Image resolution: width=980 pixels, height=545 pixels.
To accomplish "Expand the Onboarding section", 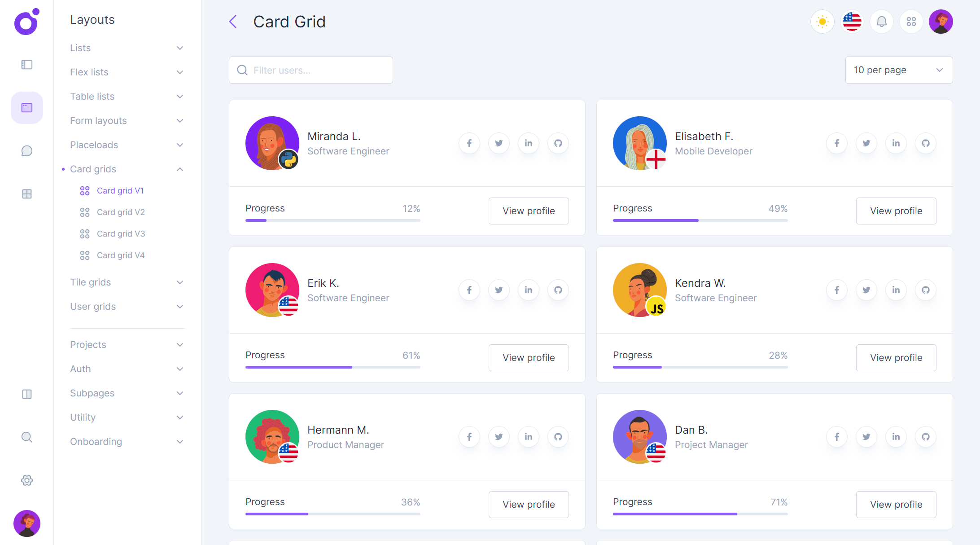I will 127,441.
